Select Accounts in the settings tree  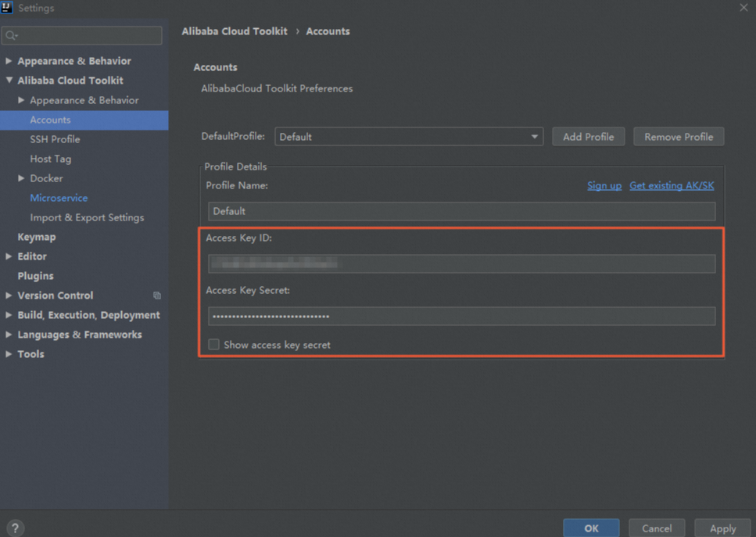tap(84, 120)
